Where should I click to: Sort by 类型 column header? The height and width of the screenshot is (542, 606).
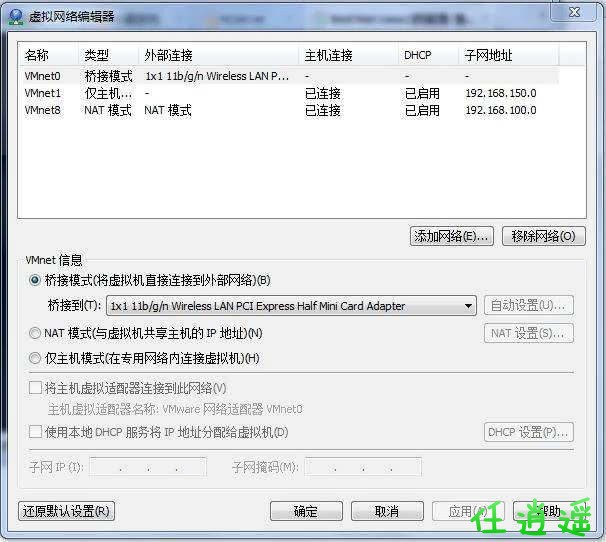pos(108,55)
